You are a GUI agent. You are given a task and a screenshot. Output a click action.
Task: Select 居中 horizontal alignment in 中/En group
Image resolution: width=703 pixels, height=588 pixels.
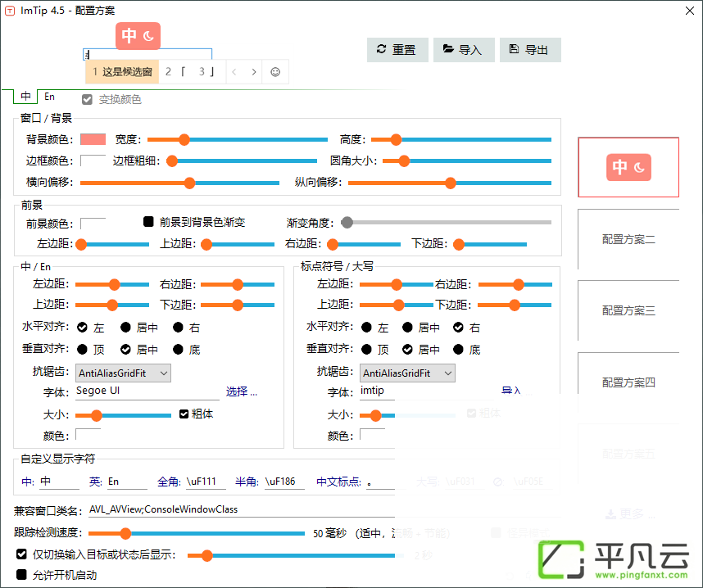(x=125, y=328)
